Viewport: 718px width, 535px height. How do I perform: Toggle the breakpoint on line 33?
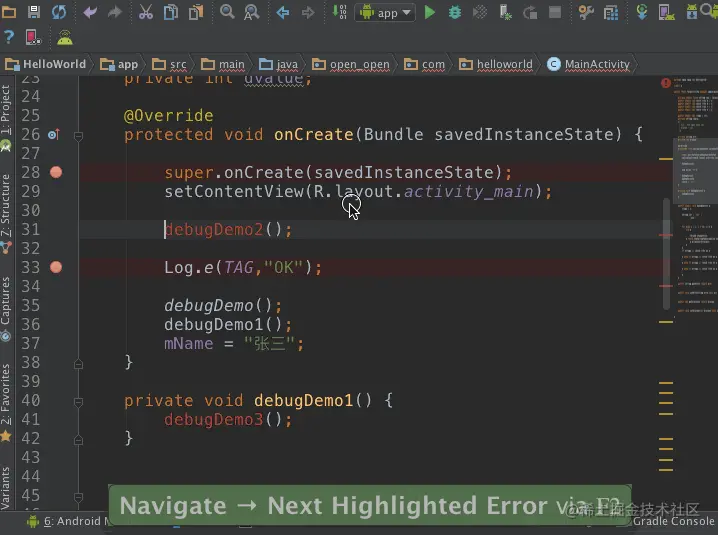point(56,267)
